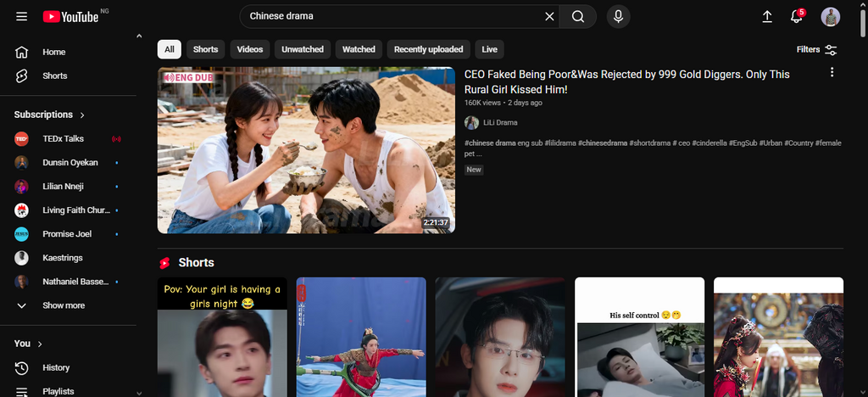Screen dimensions: 868x397
Task: Open video options three-dot menu
Action: (832, 72)
